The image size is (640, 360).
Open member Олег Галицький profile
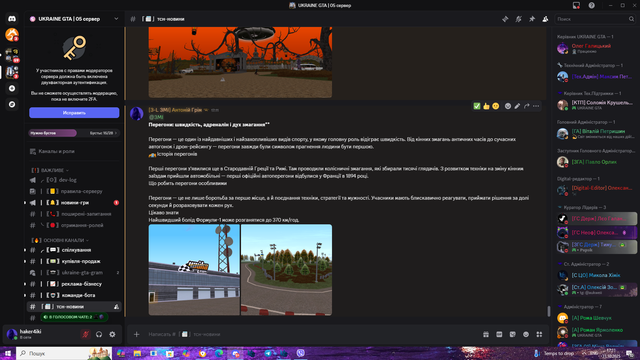[596, 49]
